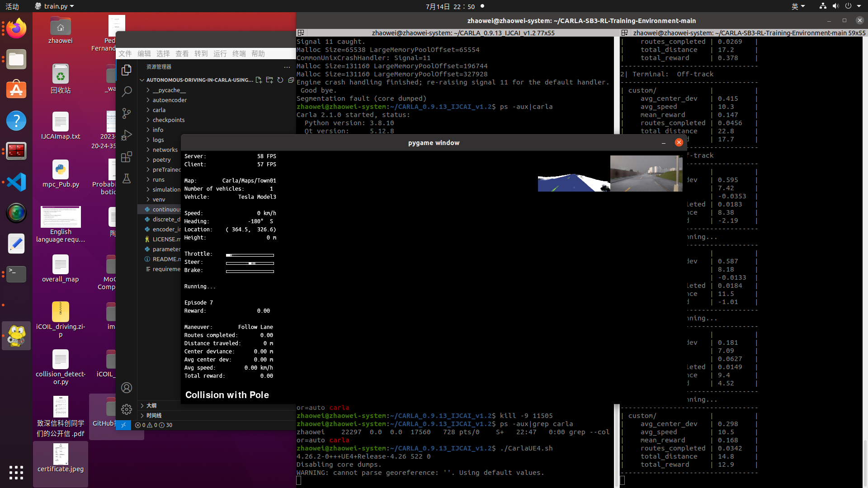Create a new file in the Explorer

coord(259,80)
